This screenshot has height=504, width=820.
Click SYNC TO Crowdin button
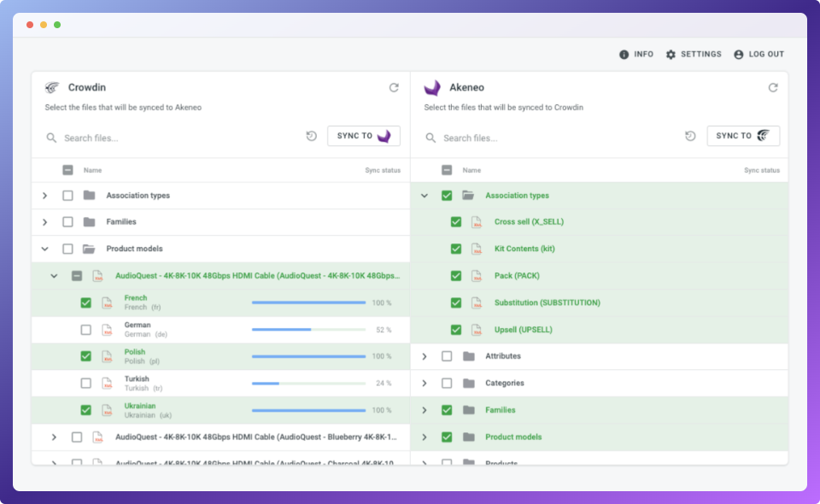tap(743, 136)
